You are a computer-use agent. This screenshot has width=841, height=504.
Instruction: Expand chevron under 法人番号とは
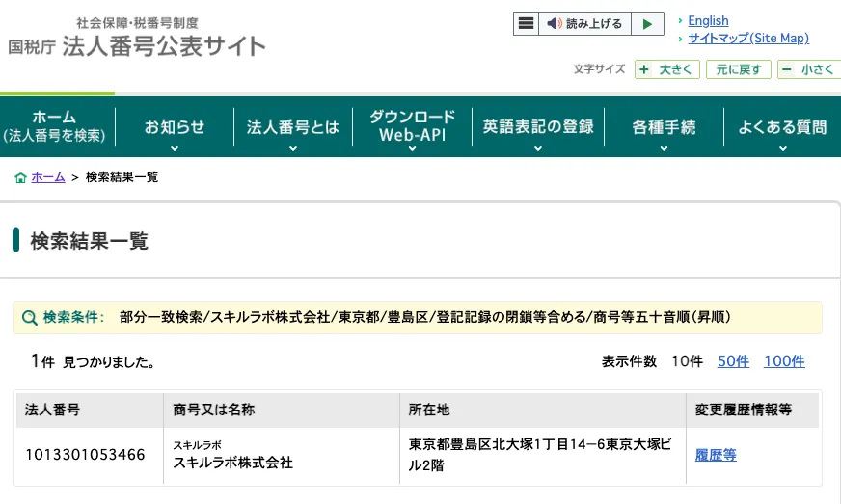coord(293,148)
